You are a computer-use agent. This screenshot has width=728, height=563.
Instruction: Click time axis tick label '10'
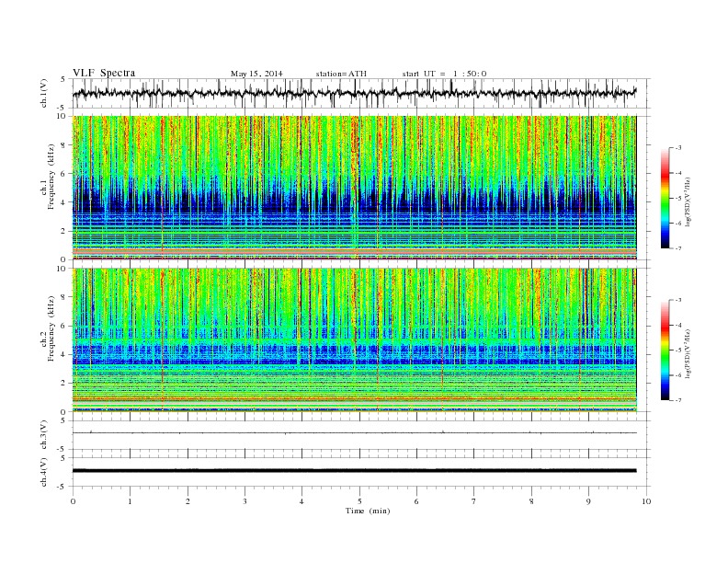point(646,501)
